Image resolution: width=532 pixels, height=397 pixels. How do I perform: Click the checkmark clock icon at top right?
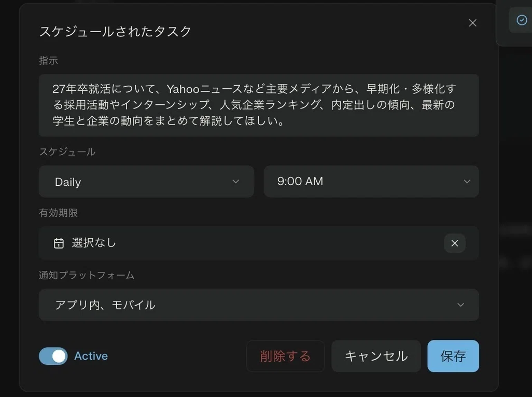(x=522, y=20)
